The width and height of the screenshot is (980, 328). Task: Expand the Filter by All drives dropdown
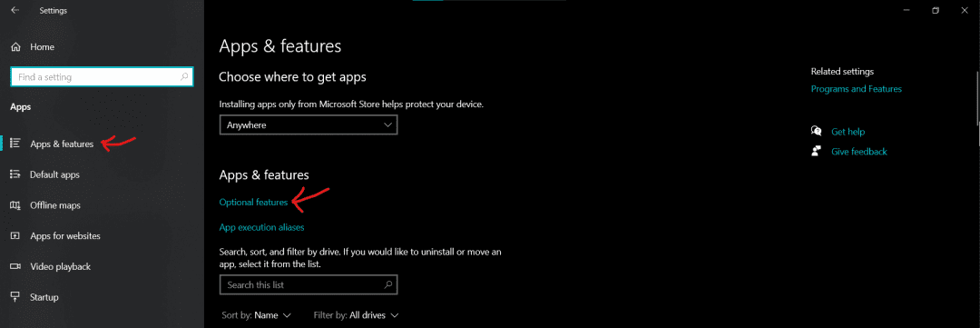pyautogui.click(x=357, y=315)
